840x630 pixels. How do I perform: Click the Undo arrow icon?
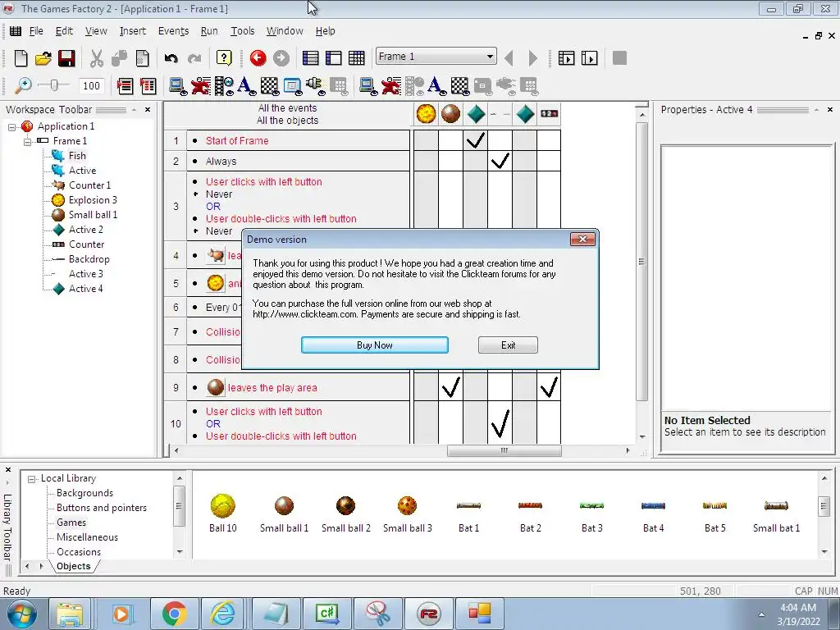(171, 58)
